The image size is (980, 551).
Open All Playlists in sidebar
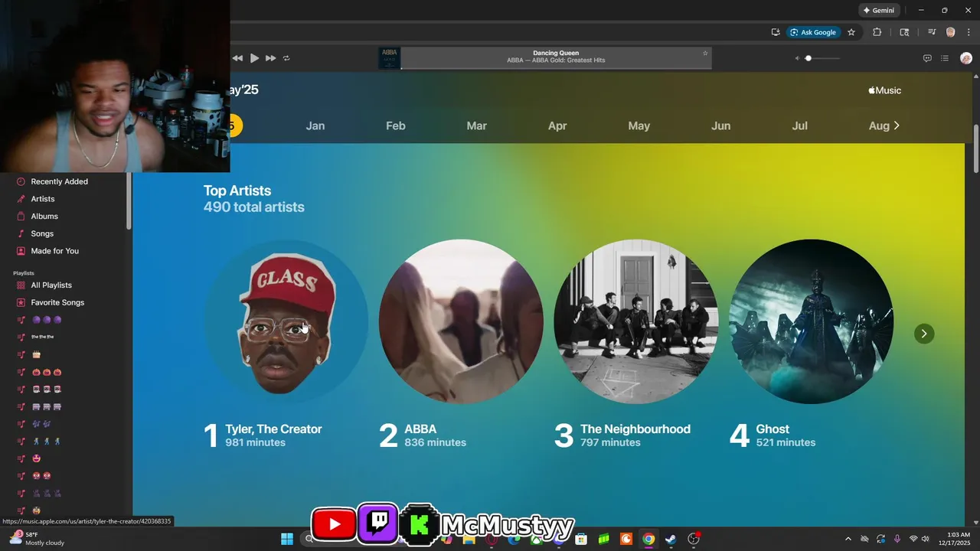[x=51, y=285]
